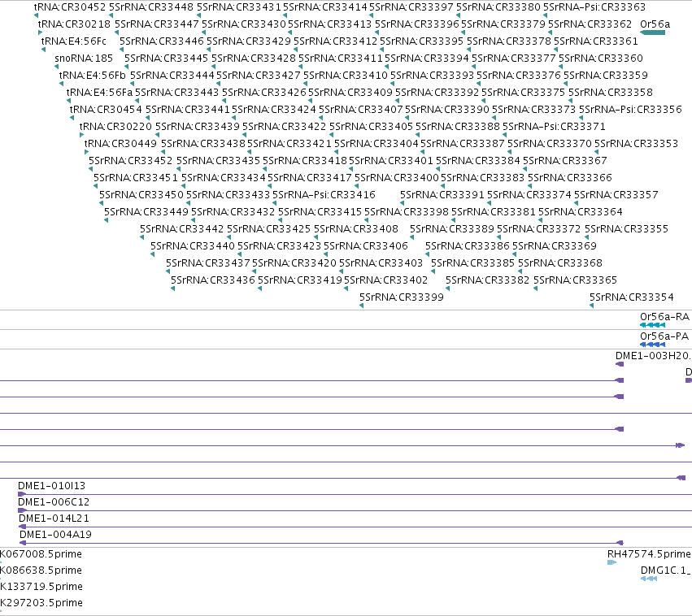This screenshot has width=692, height=616.
Task: Click the 5SrRNA:CR33353 label
Action: point(636,143)
